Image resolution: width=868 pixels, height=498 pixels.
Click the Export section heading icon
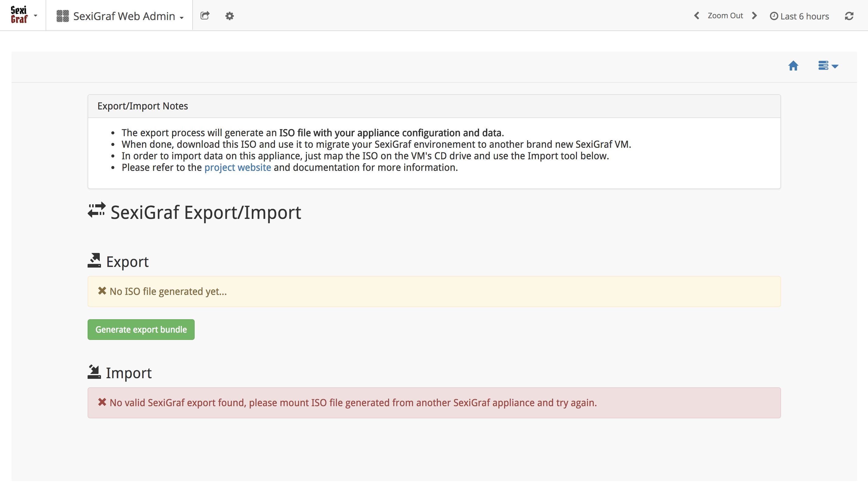[x=94, y=261]
